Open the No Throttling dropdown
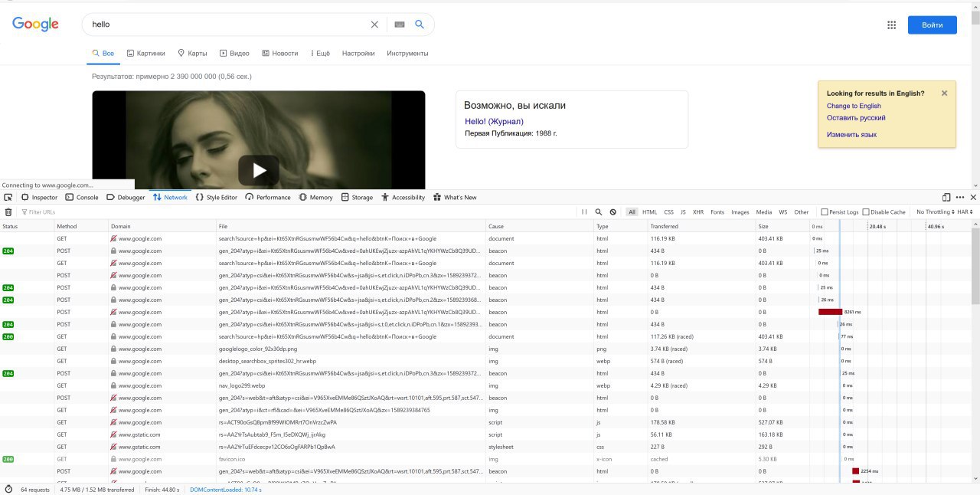Viewport: 980px width, 495px height. [936, 212]
